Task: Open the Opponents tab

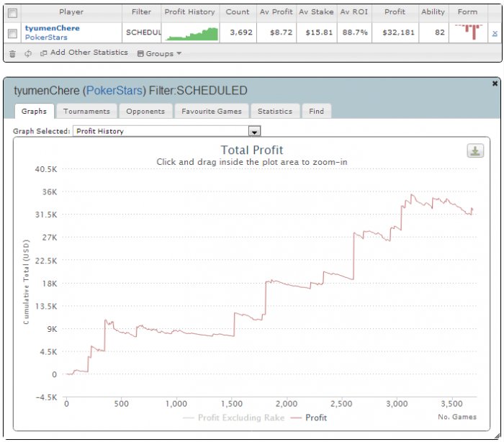Action: pyautogui.click(x=145, y=112)
